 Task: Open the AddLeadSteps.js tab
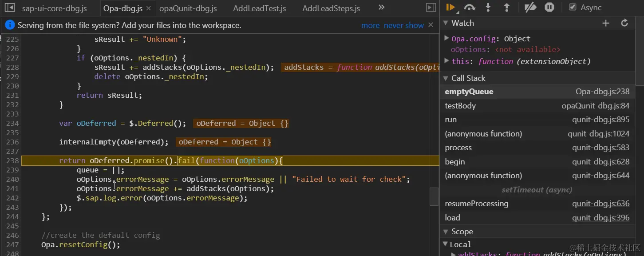(331, 8)
